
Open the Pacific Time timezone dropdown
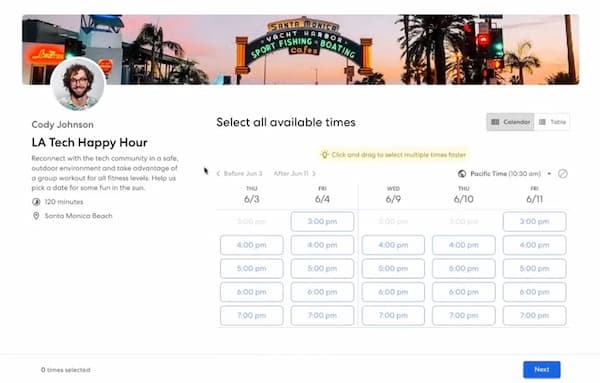tap(505, 174)
